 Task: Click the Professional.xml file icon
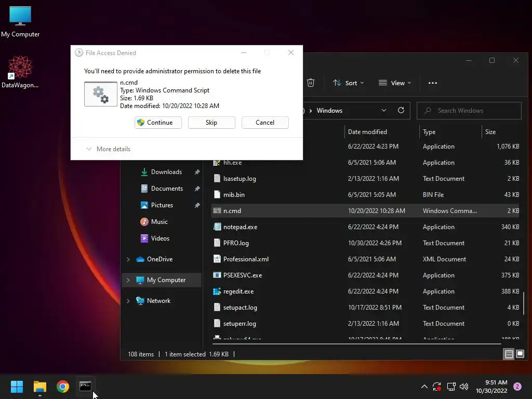217,259
